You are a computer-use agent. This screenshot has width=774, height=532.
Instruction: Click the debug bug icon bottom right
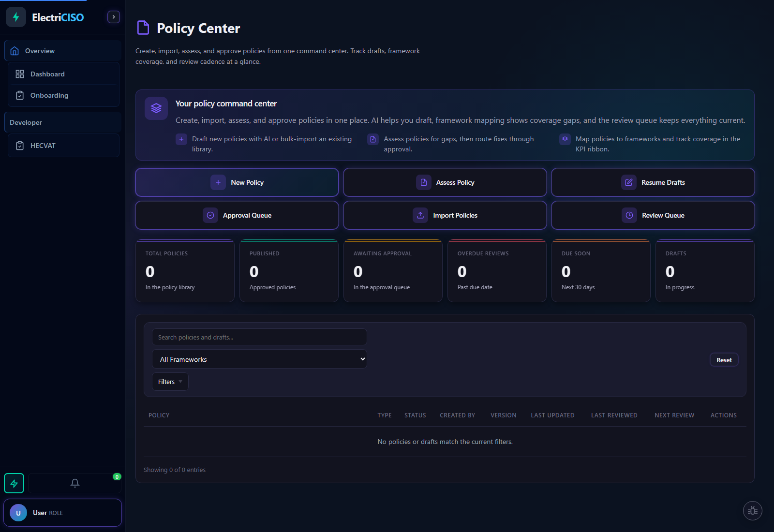(x=752, y=510)
